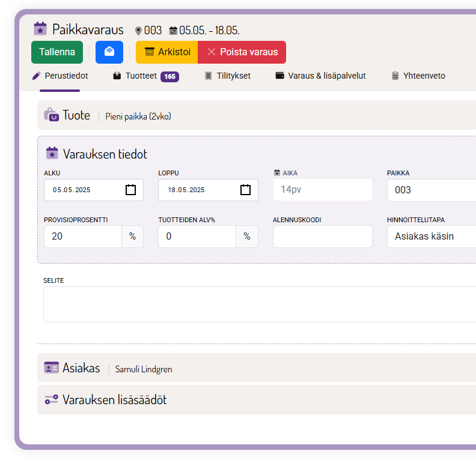Open calendar picker in Loppu date field
The image size is (476, 466).
point(245,190)
